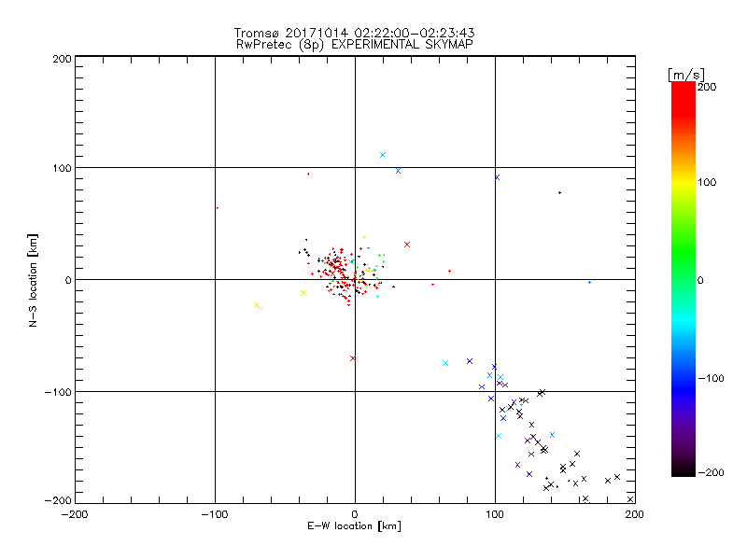Click the colorbar tick label '-100'

tap(711, 379)
